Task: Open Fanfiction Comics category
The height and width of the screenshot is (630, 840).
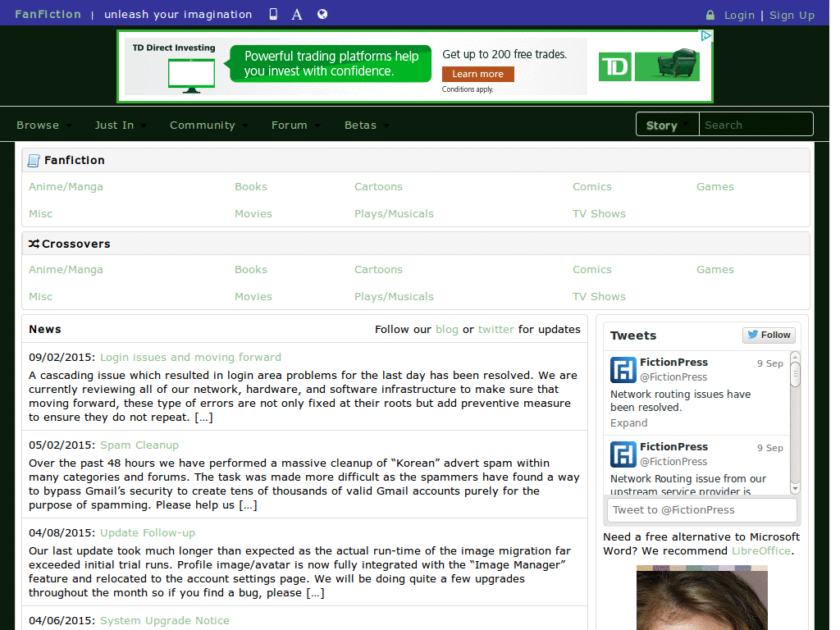Action: [x=592, y=187]
